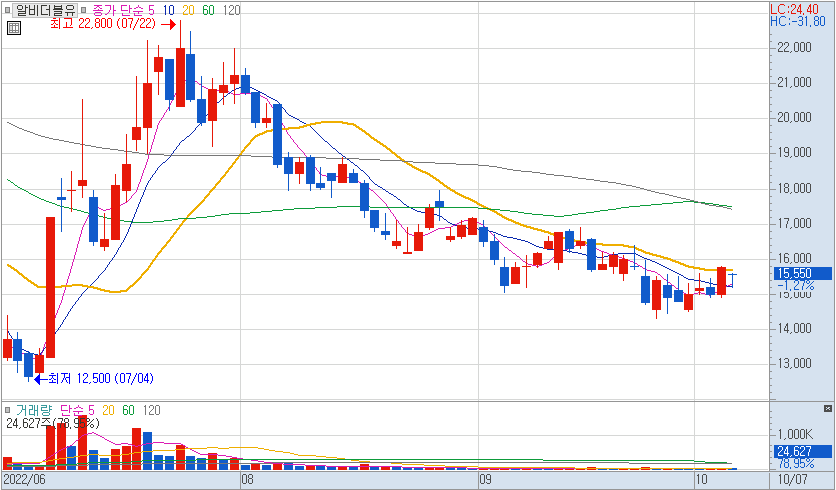The width and height of the screenshot is (836, 490).
Task: Click the 78,95% value on volume axis
Action: click(x=795, y=463)
